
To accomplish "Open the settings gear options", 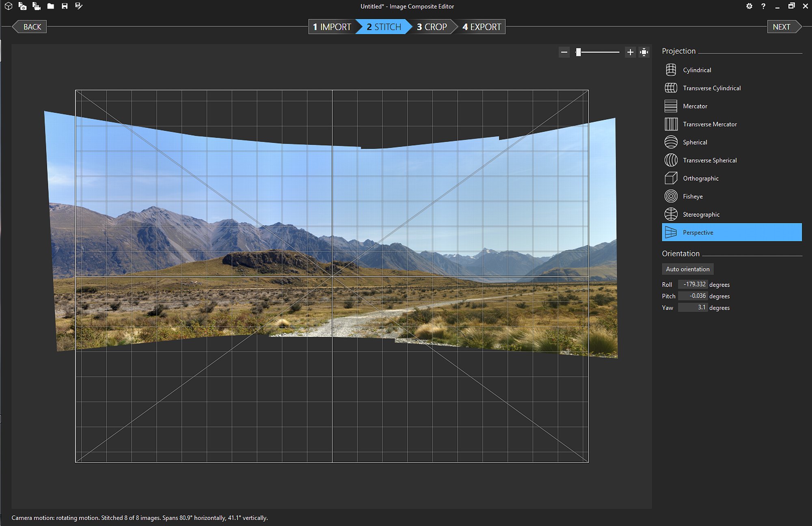I will pyautogui.click(x=749, y=6).
